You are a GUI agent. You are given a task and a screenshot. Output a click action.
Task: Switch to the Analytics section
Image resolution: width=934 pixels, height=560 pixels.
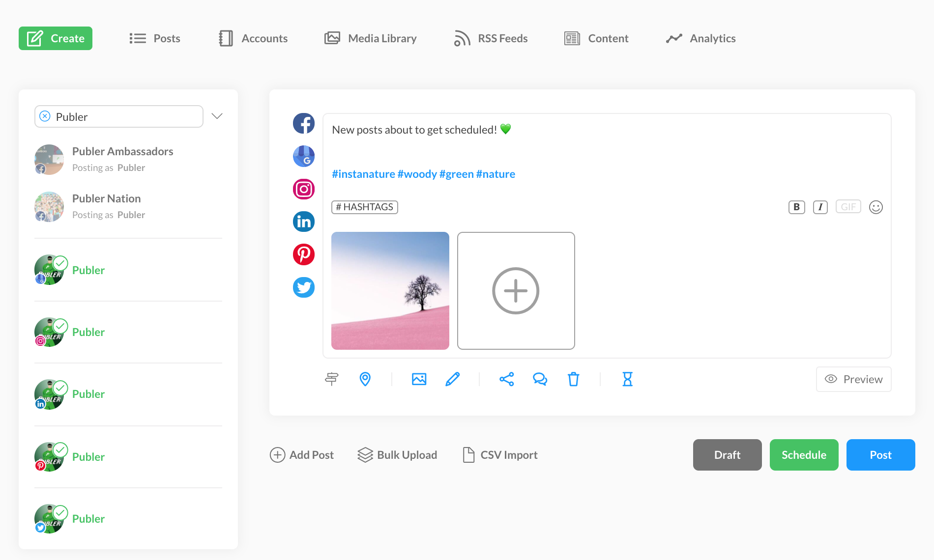pyautogui.click(x=700, y=38)
